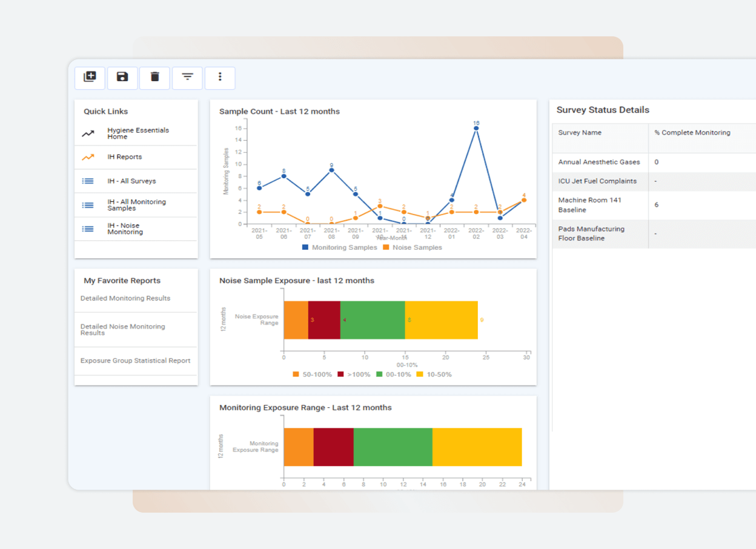Open the three-dot overflow menu icon
The height and width of the screenshot is (549, 756).
click(220, 78)
